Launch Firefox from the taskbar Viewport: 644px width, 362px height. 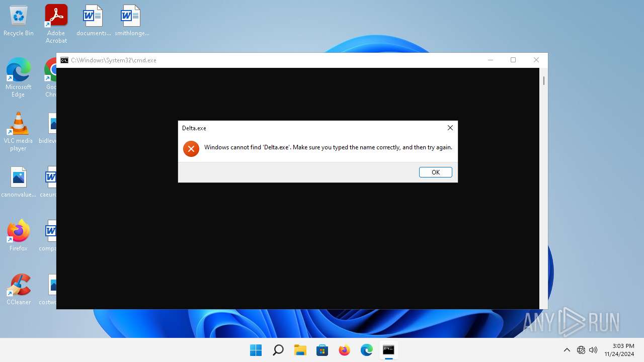coord(345,350)
